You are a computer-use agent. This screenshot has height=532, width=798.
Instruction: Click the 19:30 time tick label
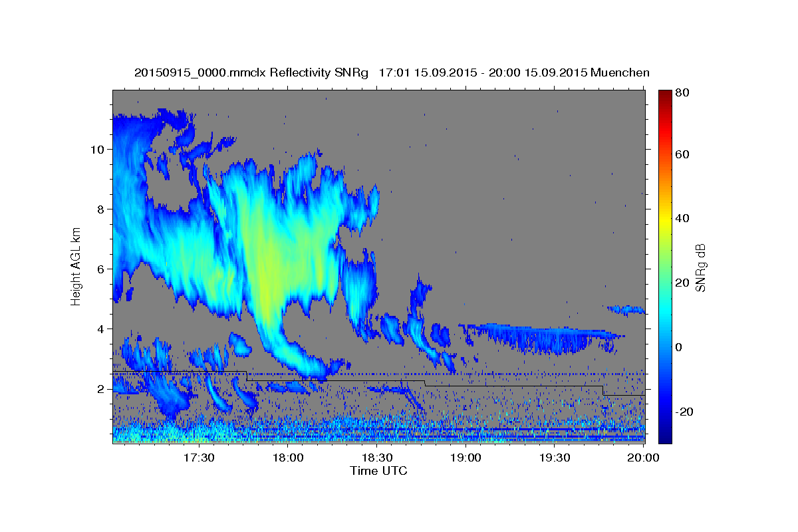555,458
